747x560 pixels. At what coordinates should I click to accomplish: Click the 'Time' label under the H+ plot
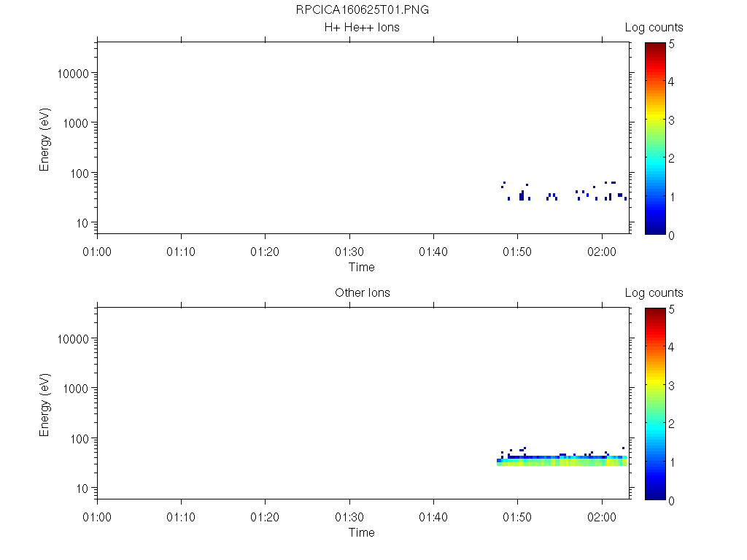pyautogui.click(x=362, y=267)
